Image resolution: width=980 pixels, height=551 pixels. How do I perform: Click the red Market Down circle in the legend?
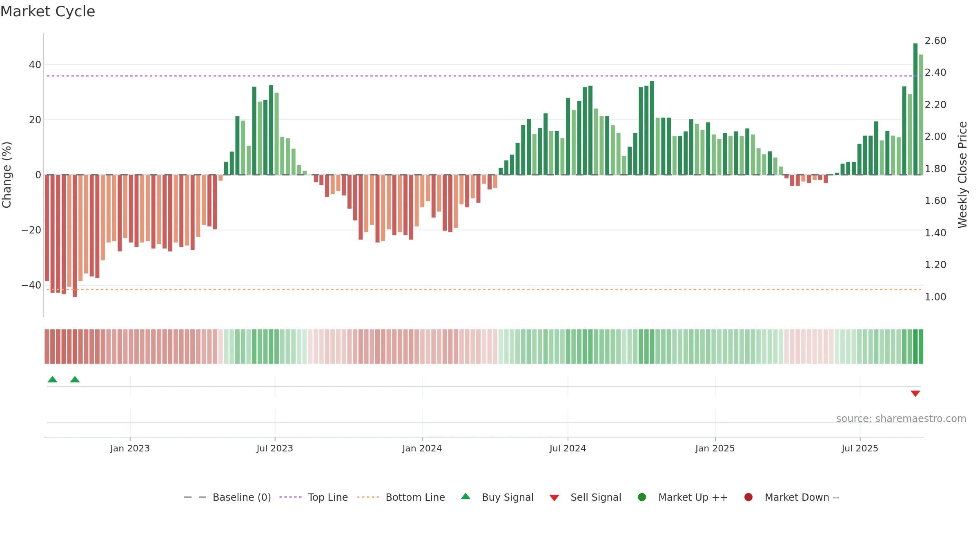(748, 497)
